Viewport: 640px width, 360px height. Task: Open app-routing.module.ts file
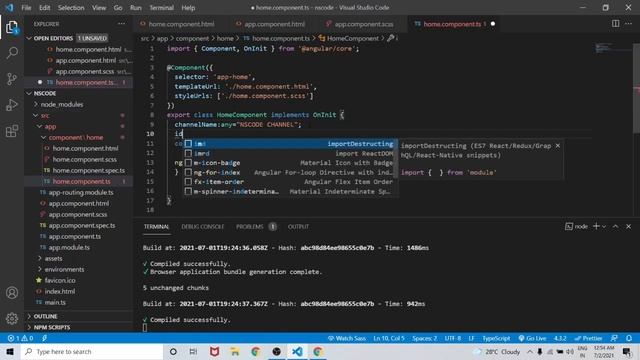coord(81,192)
